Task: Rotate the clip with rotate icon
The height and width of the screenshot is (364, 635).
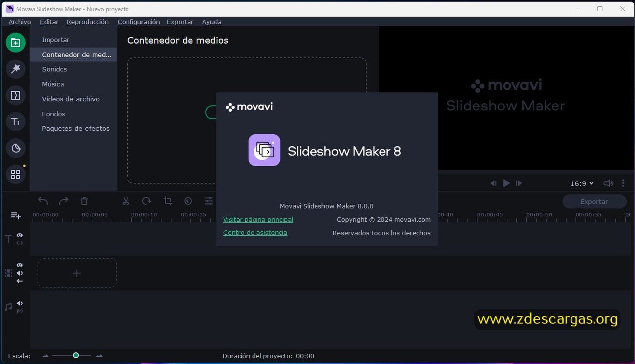Action: pos(147,201)
